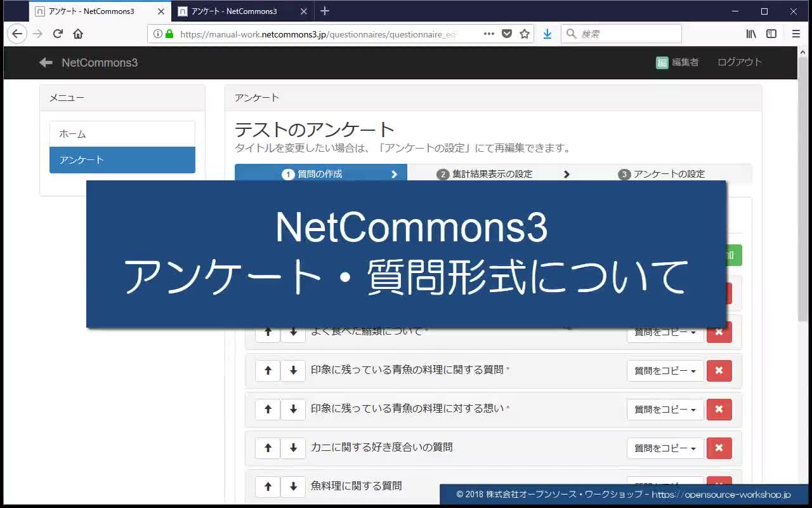Open a new browser tab
Screen dimensions: 812x508
pos(325,11)
